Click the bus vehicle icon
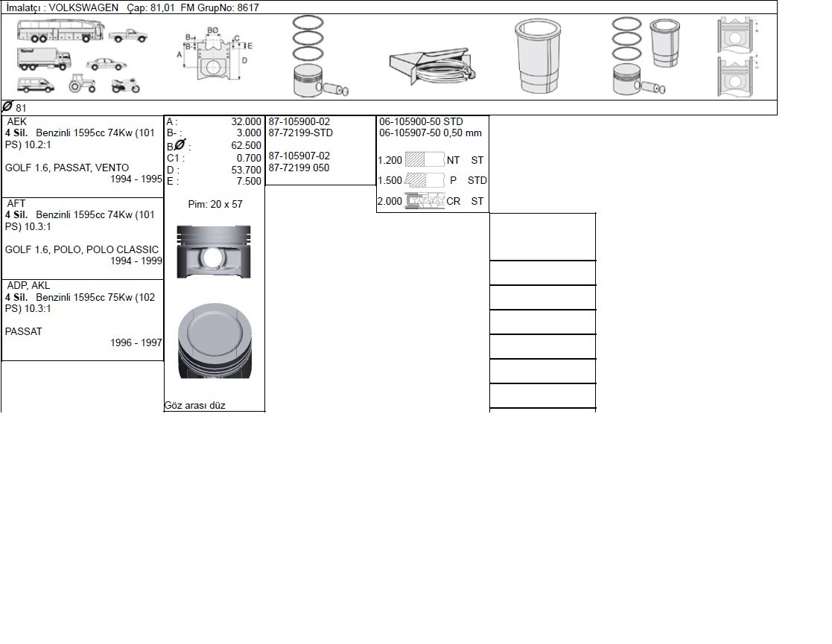 point(60,31)
